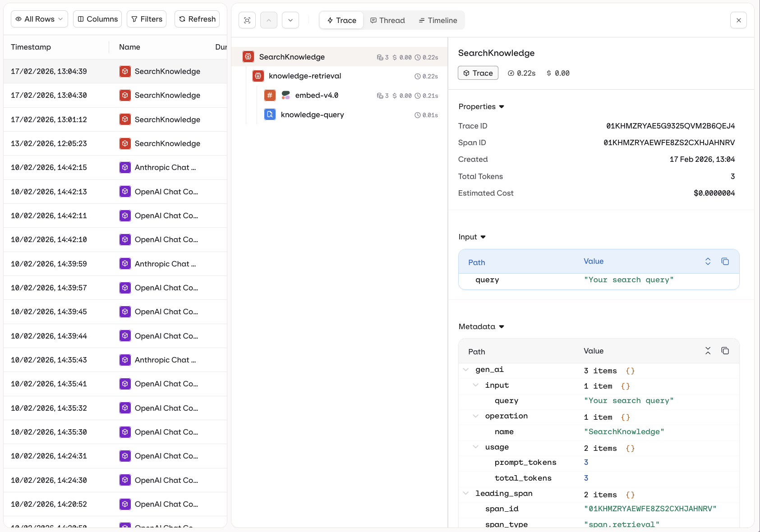This screenshot has height=532, width=760.
Task: Switch to the Trace tab
Action: [x=341, y=20]
